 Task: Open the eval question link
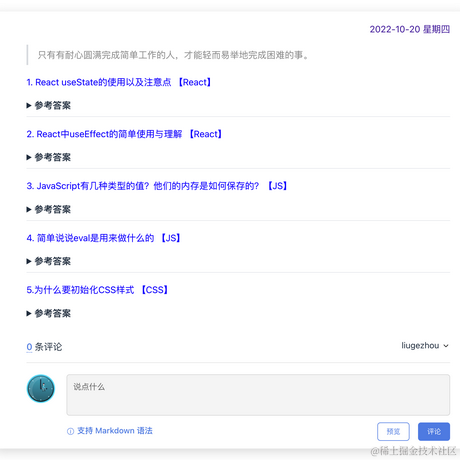(x=103, y=238)
